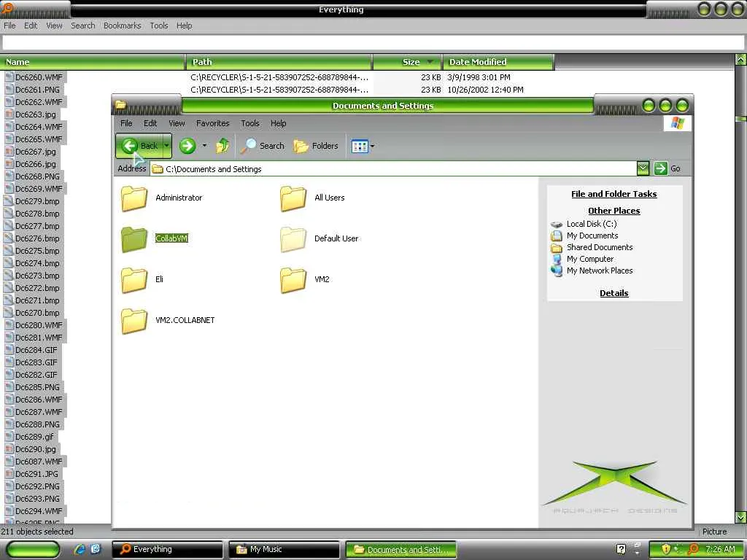Click Dc6289.gif file icon in Everything

point(9,437)
